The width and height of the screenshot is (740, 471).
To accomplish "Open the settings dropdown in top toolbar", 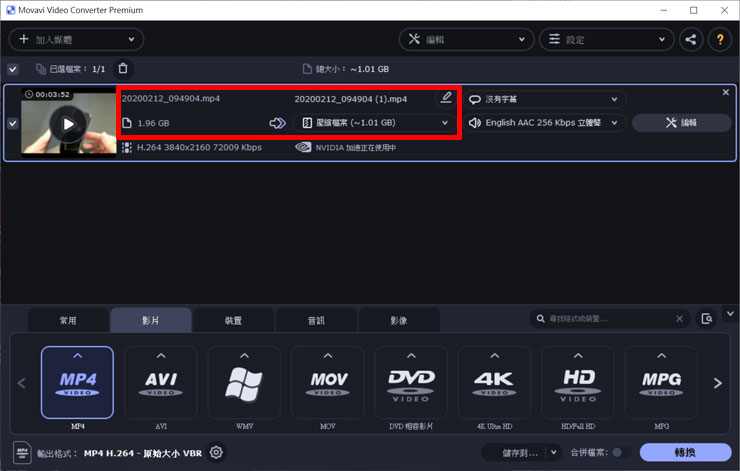I will pos(607,40).
